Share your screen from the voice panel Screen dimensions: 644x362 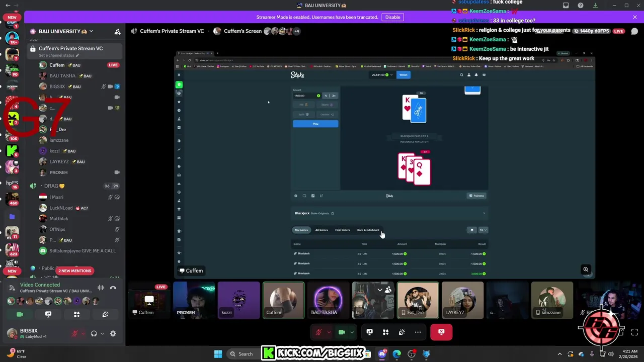pos(48,314)
